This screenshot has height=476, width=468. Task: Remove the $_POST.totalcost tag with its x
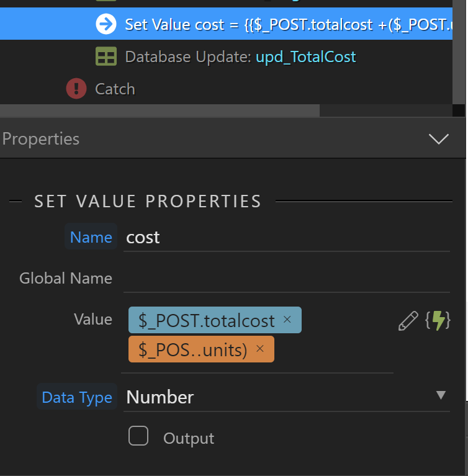pyautogui.click(x=287, y=320)
